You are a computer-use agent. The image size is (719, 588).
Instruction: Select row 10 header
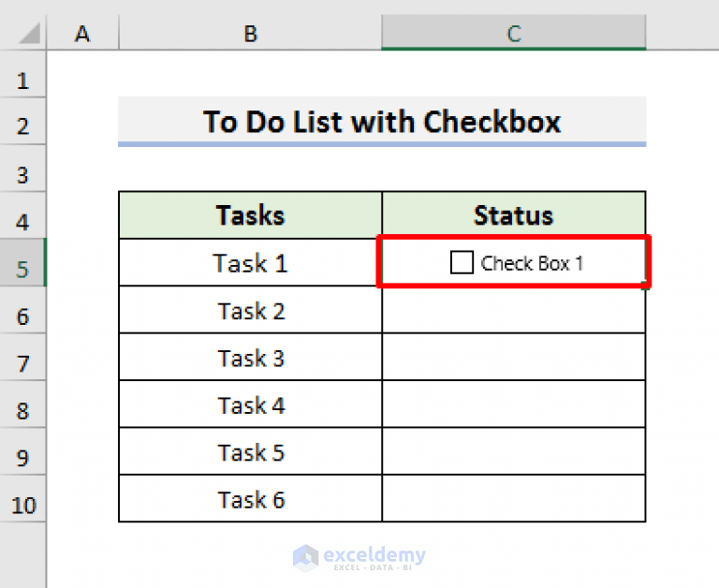pos(22,498)
